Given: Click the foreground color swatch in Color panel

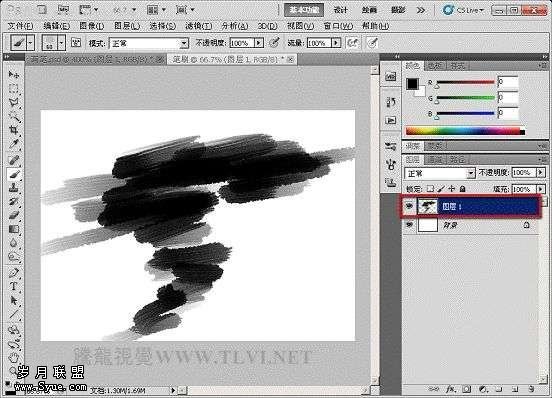Looking at the screenshot, I should pos(412,84).
